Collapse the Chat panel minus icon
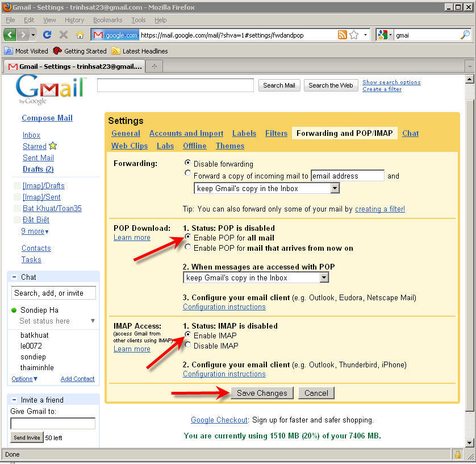 14,277
